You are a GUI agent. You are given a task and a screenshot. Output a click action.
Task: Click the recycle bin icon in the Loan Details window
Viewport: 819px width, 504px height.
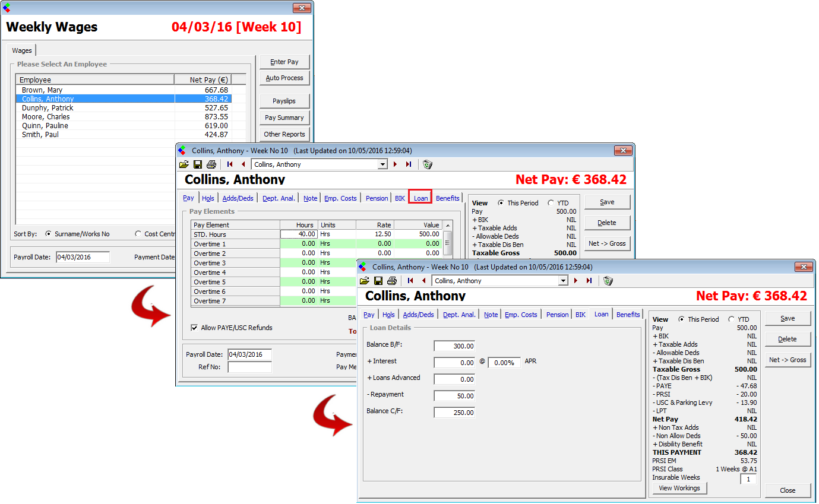[608, 281]
